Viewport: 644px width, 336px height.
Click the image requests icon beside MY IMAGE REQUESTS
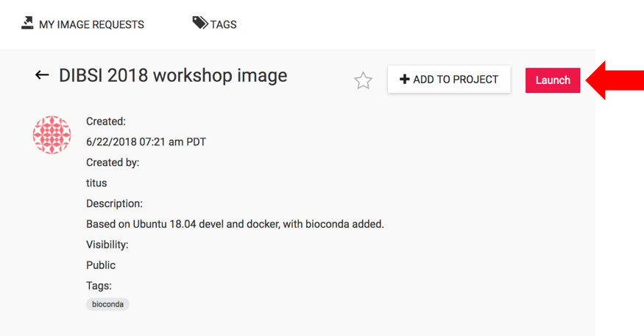[x=27, y=23]
